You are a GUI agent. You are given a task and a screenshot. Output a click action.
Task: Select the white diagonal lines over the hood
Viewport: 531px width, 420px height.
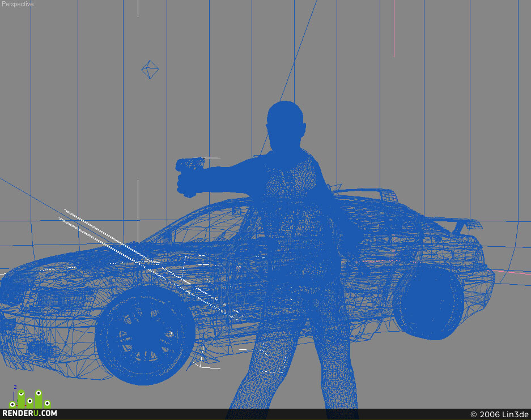[129, 248]
